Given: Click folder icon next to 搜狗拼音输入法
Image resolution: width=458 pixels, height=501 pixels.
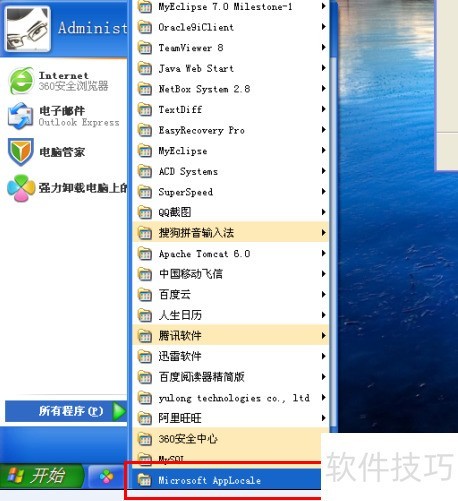Looking at the screenshot, I should click(145, 233).
